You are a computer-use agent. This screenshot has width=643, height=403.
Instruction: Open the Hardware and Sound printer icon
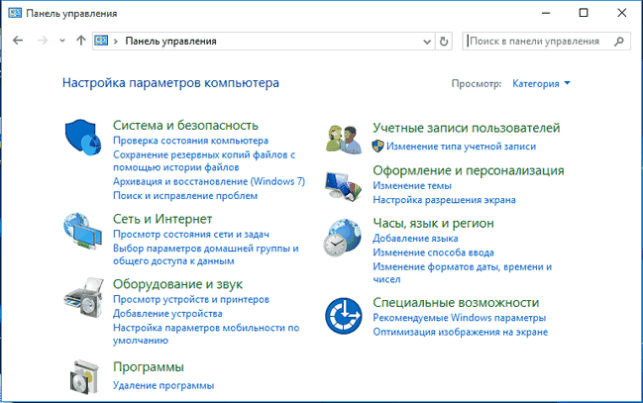83,297
